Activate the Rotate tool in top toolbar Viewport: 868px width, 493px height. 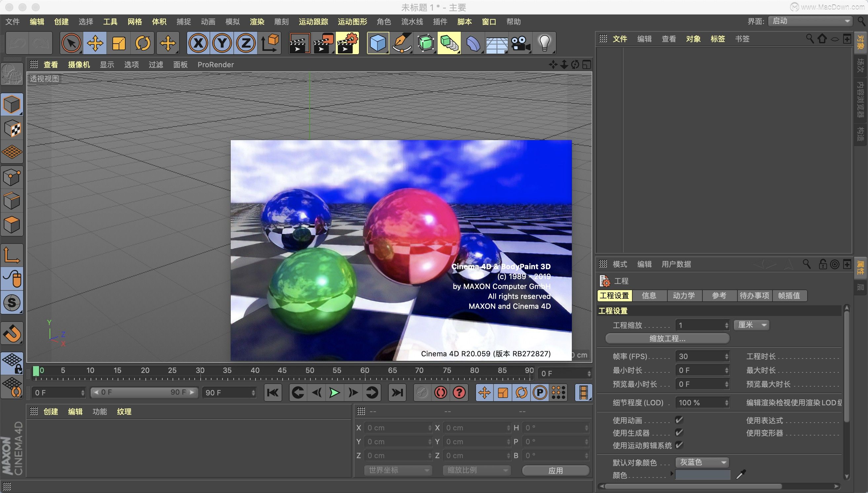[x=142, y=43]
